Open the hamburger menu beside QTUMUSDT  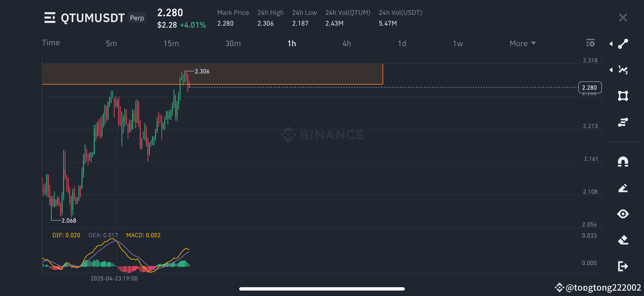(x=50, y=18)
